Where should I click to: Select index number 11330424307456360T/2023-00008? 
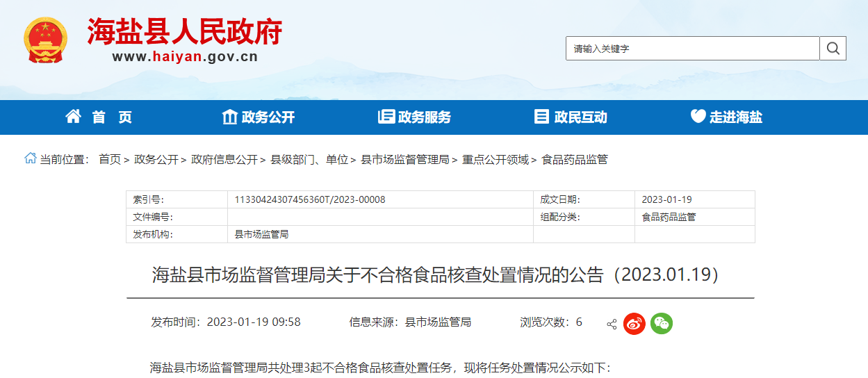(310, 199)
